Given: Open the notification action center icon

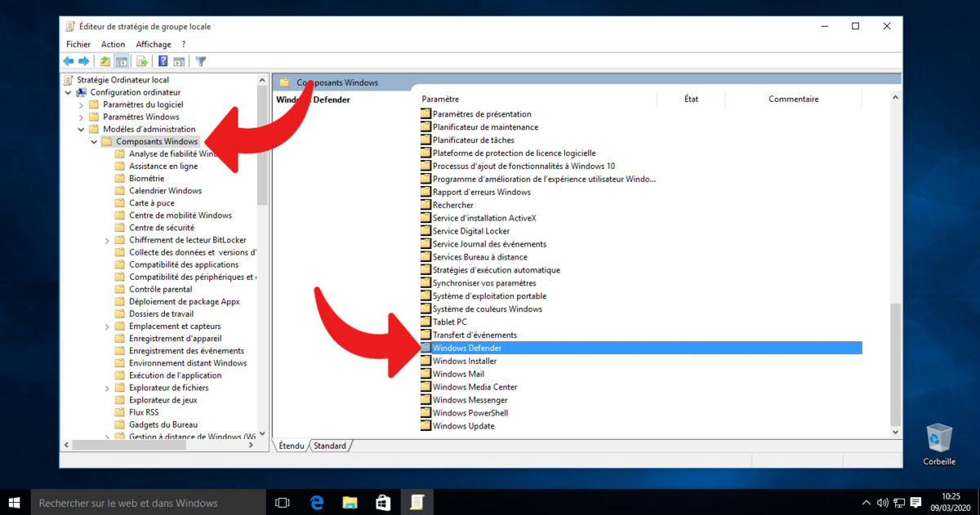Looking at the screenshot, I should 916,503.
